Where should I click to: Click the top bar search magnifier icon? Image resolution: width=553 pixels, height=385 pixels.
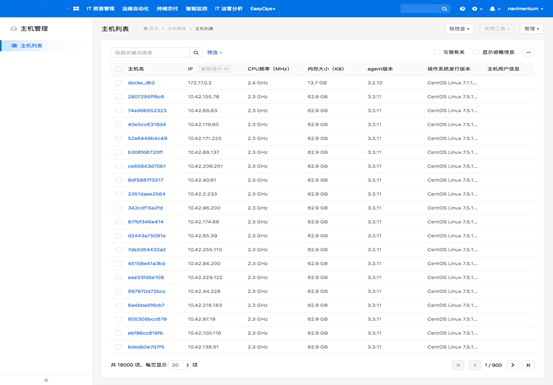click(x=444, y=9)
